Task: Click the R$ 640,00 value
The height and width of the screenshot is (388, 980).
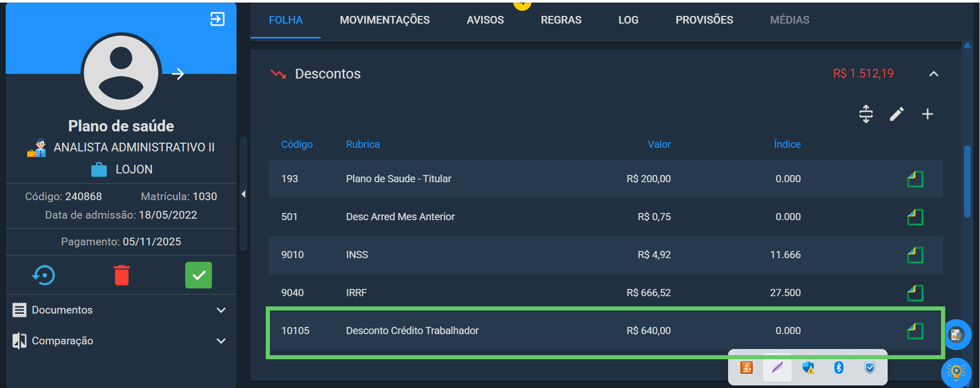Action: 649,331
